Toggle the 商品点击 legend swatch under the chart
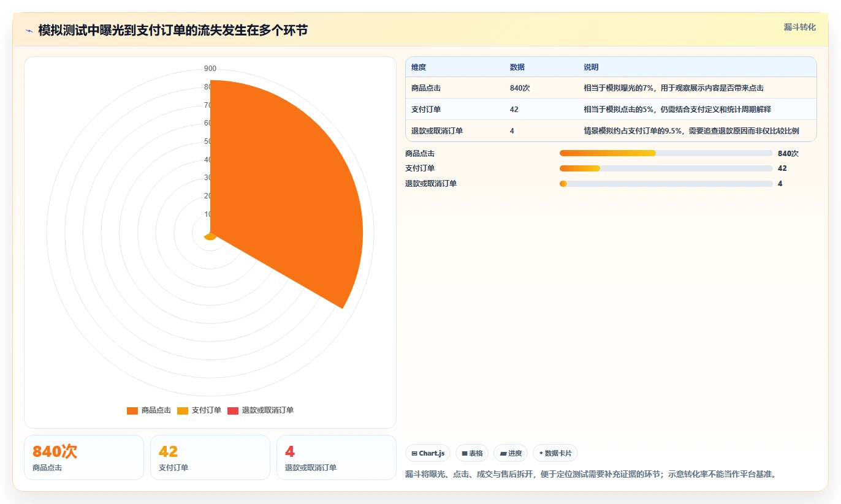841x504 pixels. [132, 410]
